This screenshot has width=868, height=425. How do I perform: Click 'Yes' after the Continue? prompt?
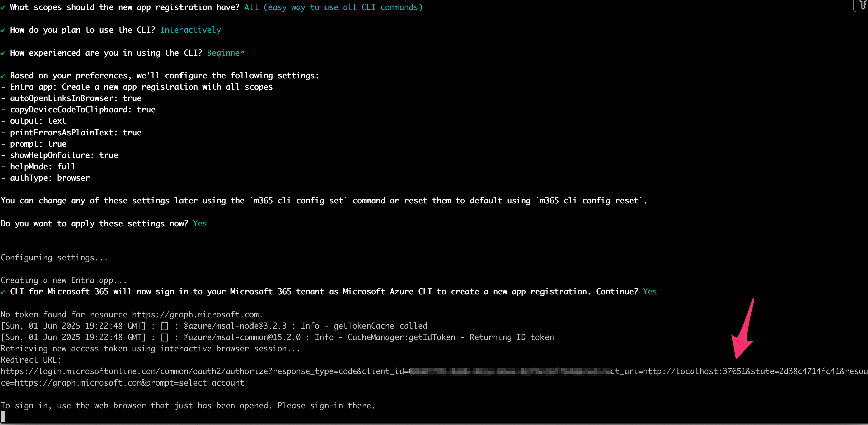[x=650, y=291]
